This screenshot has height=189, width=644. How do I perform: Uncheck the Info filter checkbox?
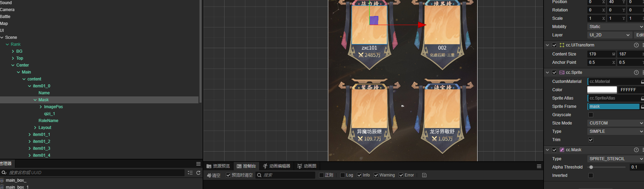359,175
